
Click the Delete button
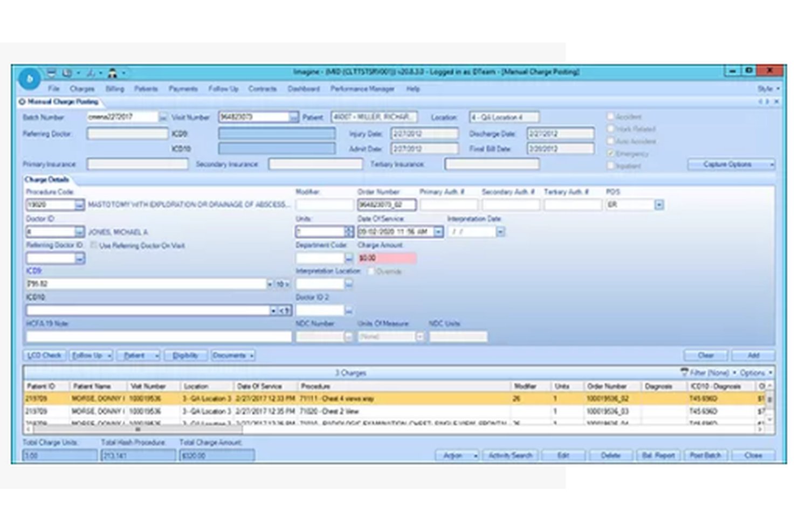coord(610,455)
